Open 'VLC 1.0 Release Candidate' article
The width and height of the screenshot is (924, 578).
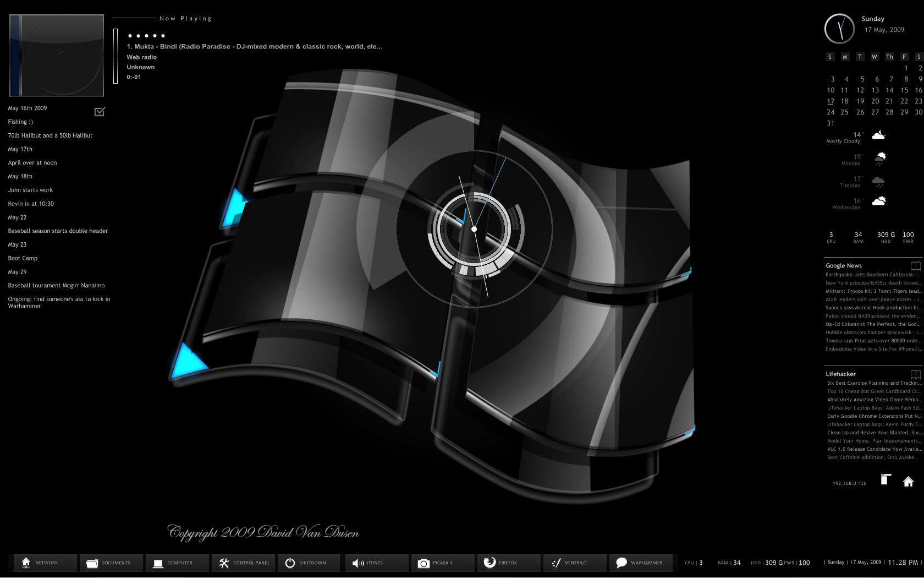point(873,449)
